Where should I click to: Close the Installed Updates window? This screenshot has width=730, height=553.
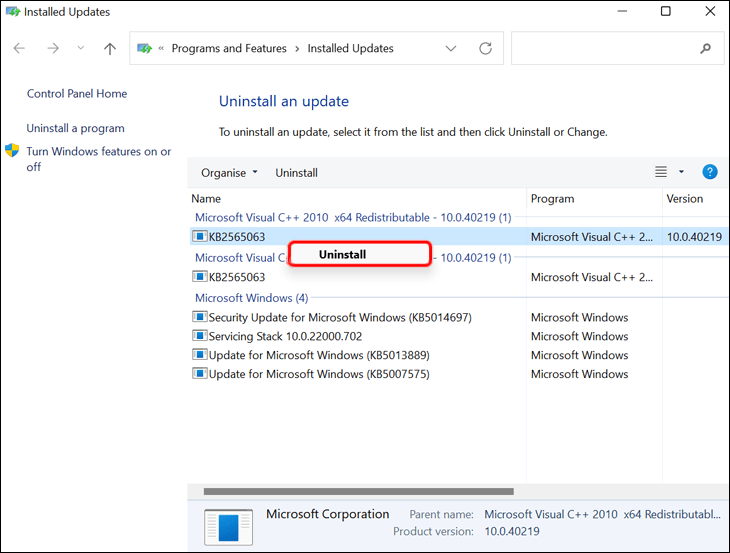pos(710,11)
